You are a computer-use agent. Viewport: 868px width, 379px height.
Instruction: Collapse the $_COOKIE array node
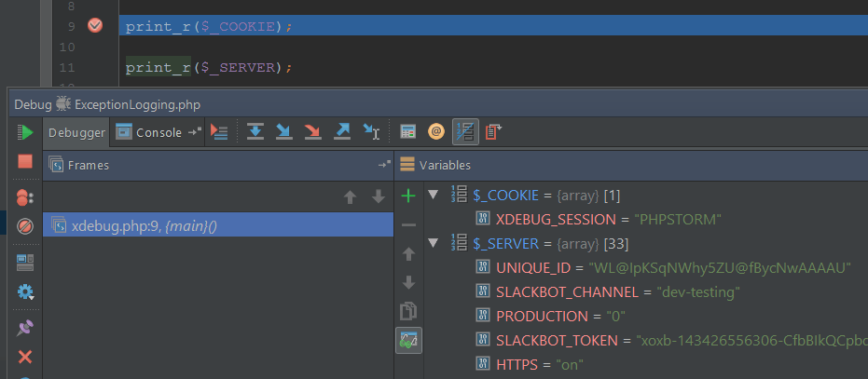coord(434,195)
